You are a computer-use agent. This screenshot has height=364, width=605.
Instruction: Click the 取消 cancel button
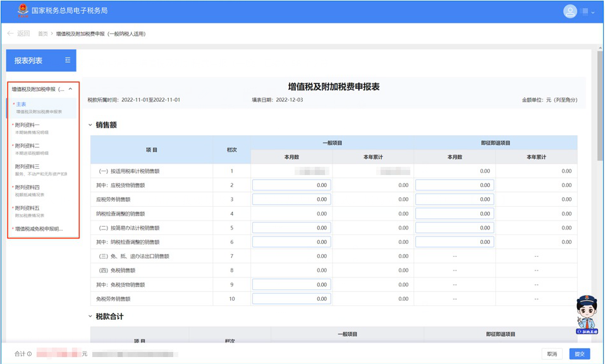(x=552, y=354)
